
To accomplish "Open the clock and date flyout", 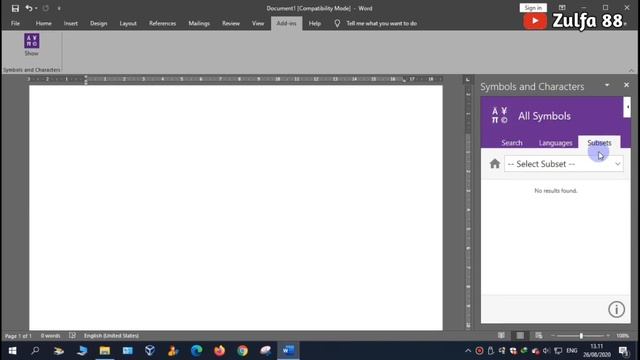I will click(x=597, y=351).
